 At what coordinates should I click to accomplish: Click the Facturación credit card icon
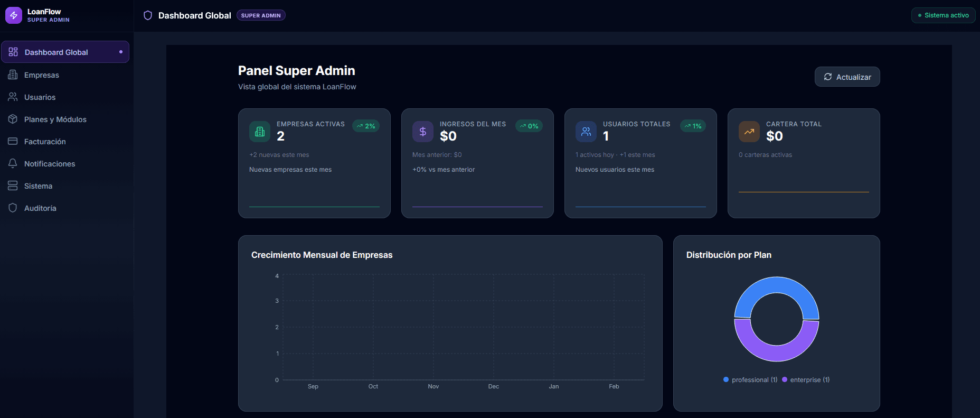(x=13, y=142)
